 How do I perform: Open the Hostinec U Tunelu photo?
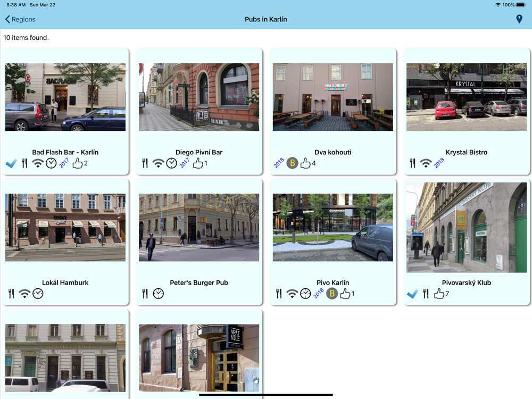click(65, 358)
